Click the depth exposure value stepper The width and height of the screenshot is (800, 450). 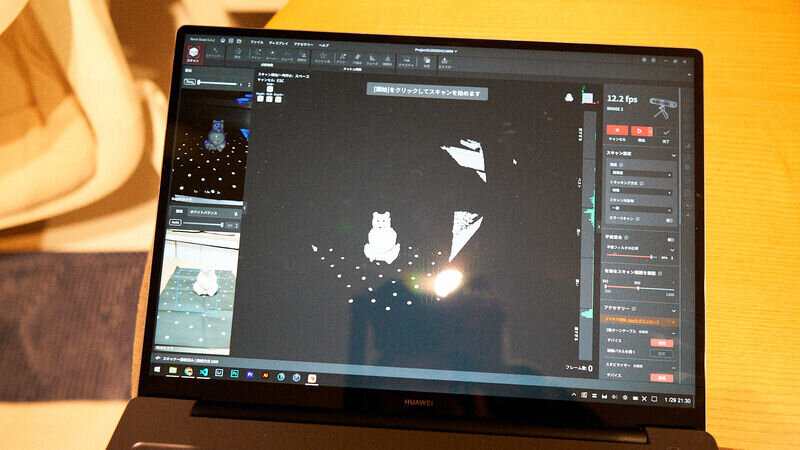249,84
